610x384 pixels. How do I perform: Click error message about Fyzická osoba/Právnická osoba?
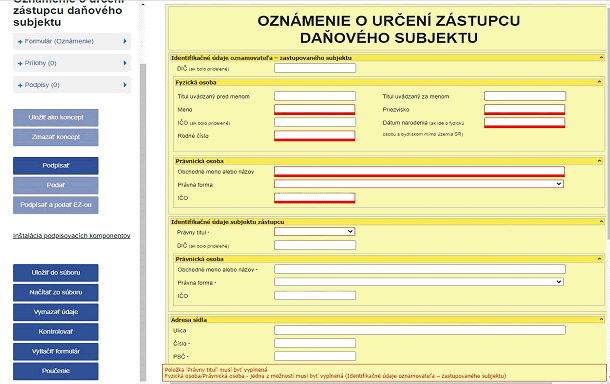coord(335,376)
